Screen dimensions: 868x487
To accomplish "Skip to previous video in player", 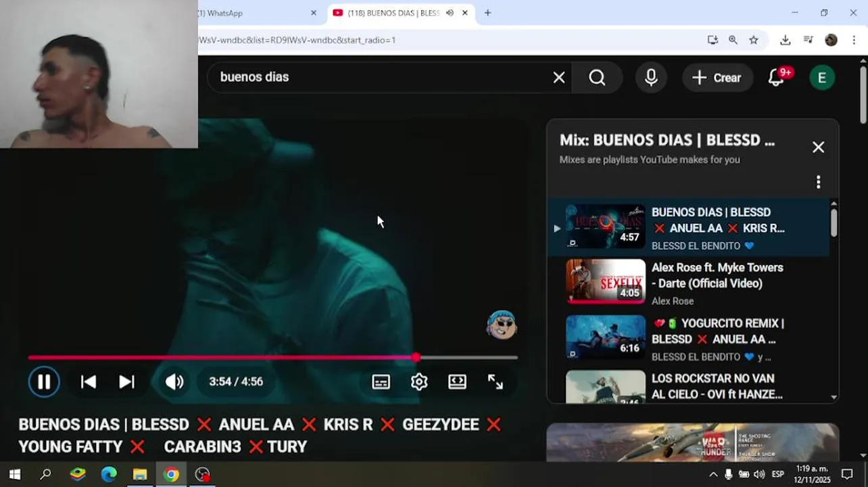I will click(x=88, y=381).
